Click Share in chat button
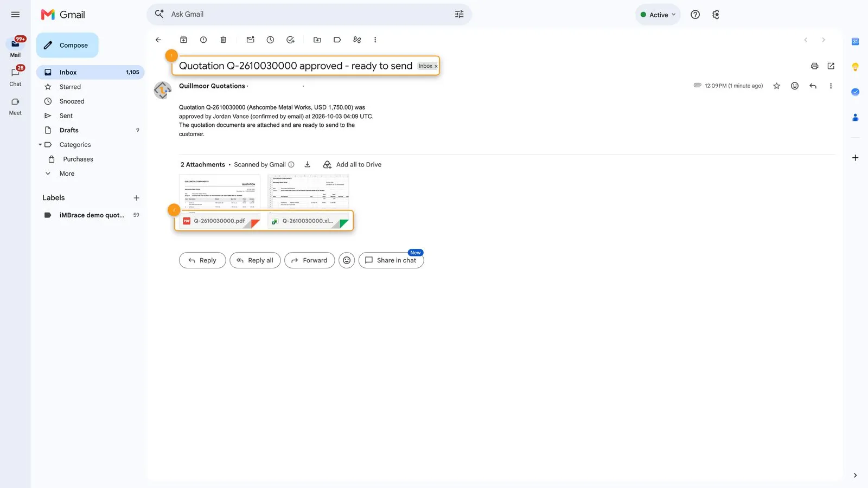Screen dimensions: 868x488 pyautogui.click(x=391, y=260)
